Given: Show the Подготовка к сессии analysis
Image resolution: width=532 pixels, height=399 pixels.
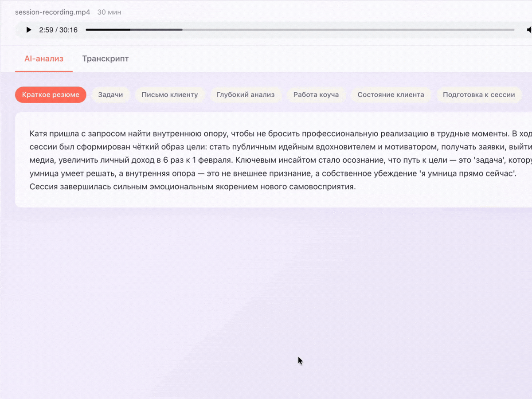Looking at the screenshot, I should click(479, 94).
